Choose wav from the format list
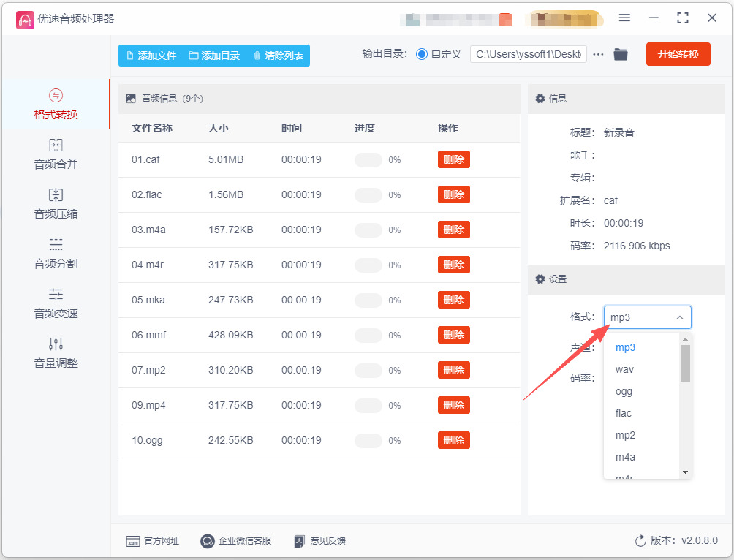 [x=624, y=369]
